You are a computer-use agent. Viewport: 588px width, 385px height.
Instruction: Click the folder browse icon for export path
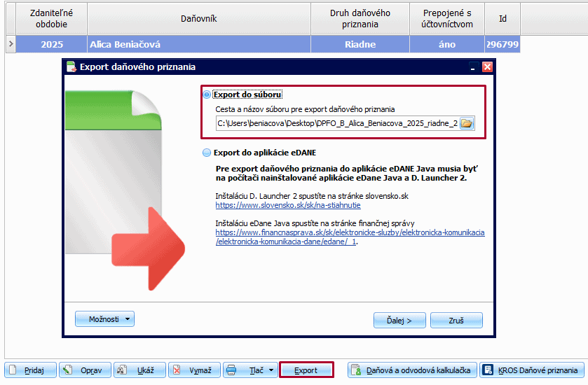tap(467, 123)
